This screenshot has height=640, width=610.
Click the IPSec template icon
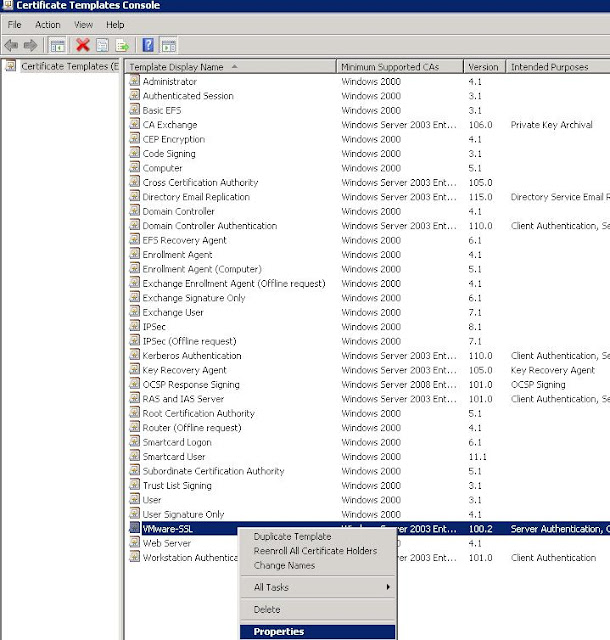pos(134,326)
